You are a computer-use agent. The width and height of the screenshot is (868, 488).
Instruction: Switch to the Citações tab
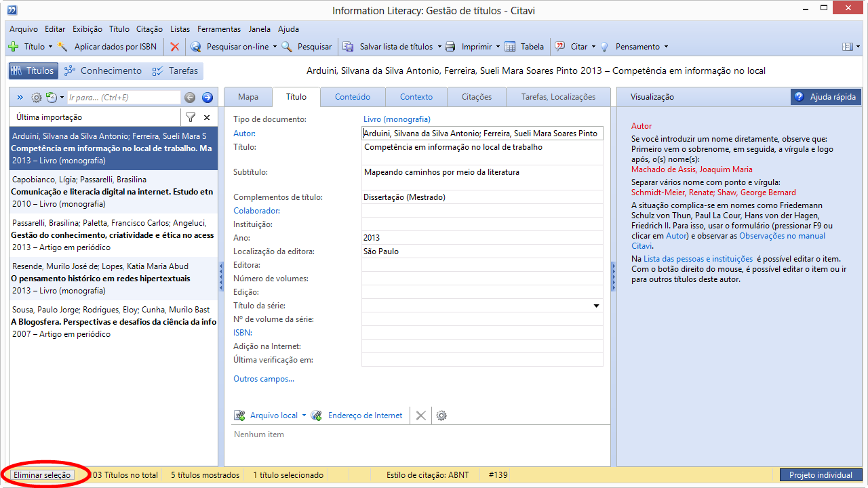477,97
